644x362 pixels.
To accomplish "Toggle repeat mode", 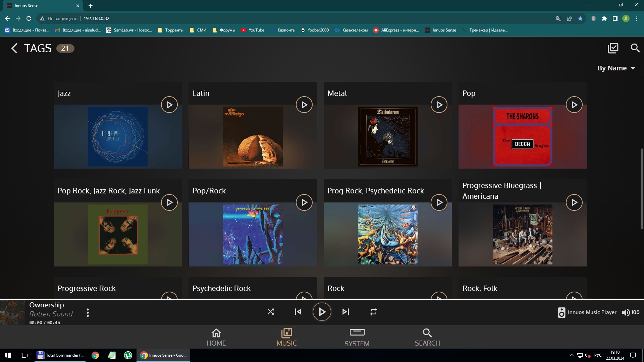I will click(x=373, y=312).
